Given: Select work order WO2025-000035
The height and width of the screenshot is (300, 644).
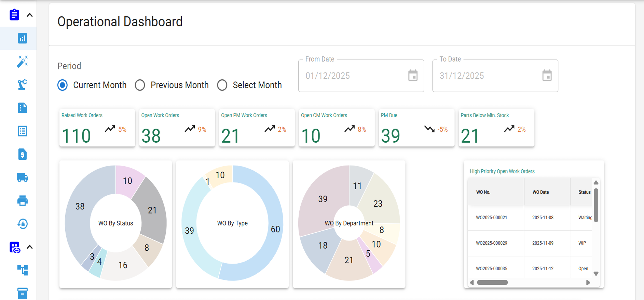Looking at the screenshot, I should pyautogui.click(x=491, y=269).
